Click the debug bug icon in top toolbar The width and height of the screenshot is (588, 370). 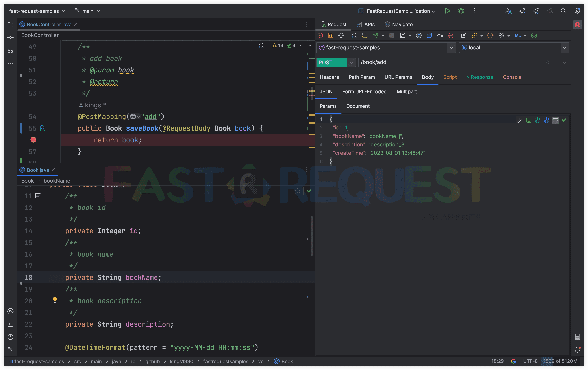461,11
